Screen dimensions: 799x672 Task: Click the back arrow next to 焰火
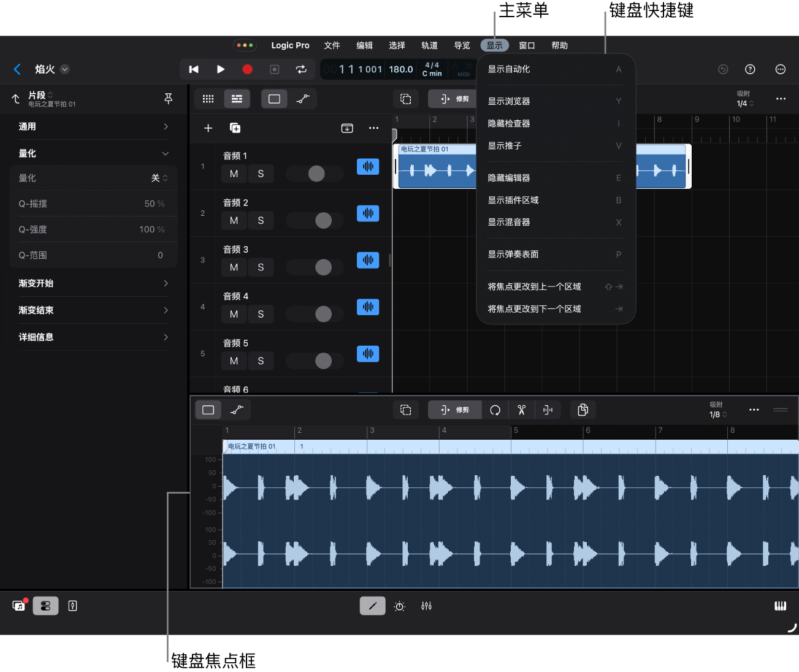tap(17, 69)
